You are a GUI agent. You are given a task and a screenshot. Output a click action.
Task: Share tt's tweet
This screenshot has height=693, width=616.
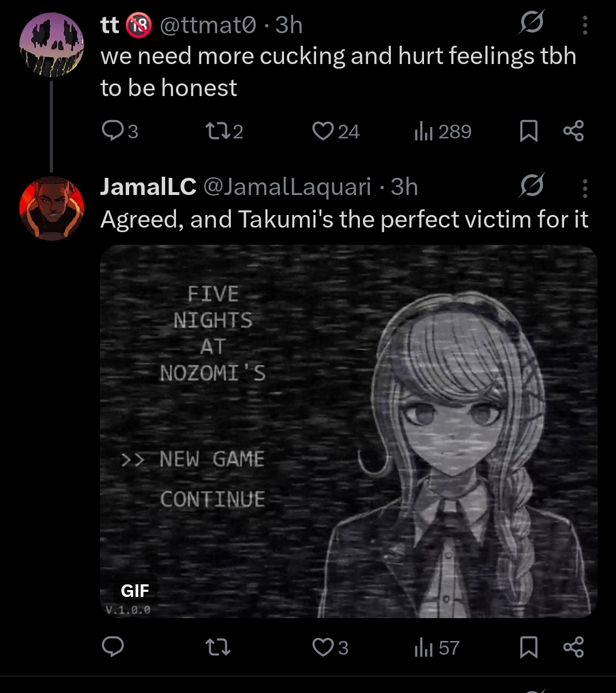tap(574, 132)
